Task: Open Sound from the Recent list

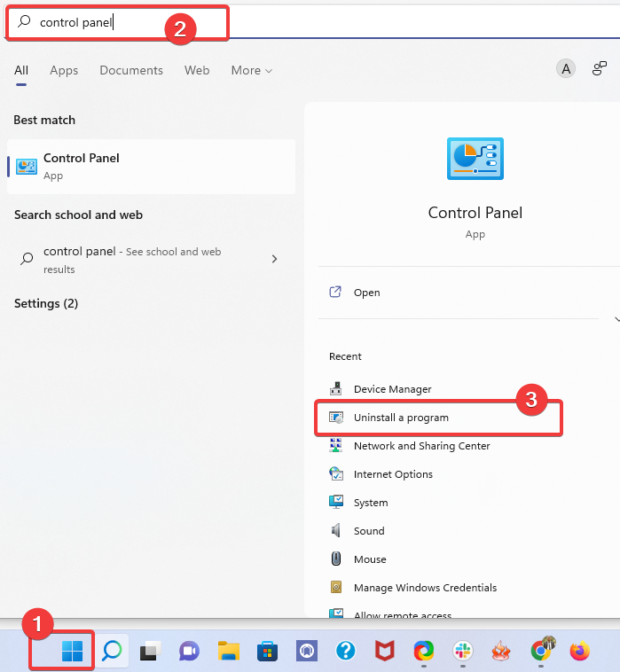Action: pos(369,530)
